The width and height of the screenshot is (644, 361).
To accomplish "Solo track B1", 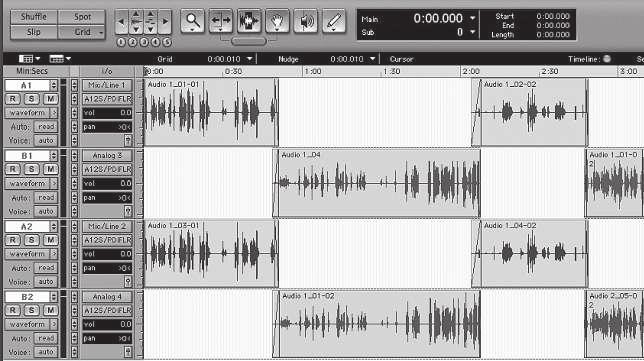I will coord(32,169).
